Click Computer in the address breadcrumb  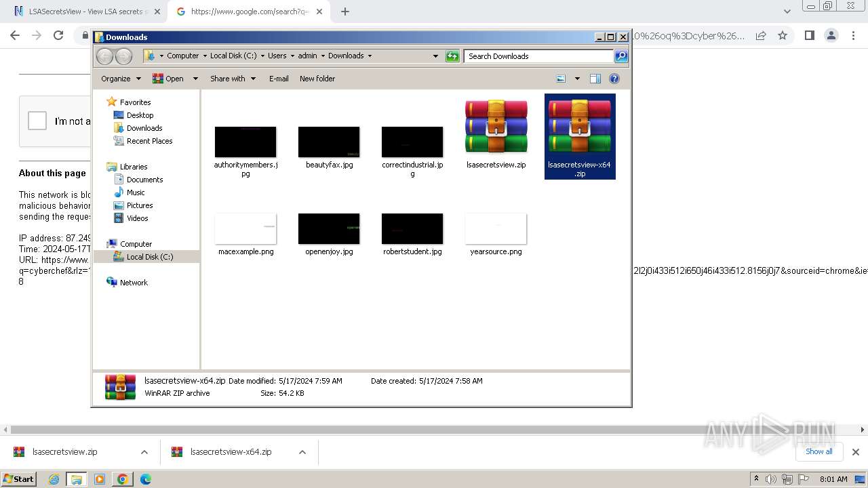click(x=183, y=56)
